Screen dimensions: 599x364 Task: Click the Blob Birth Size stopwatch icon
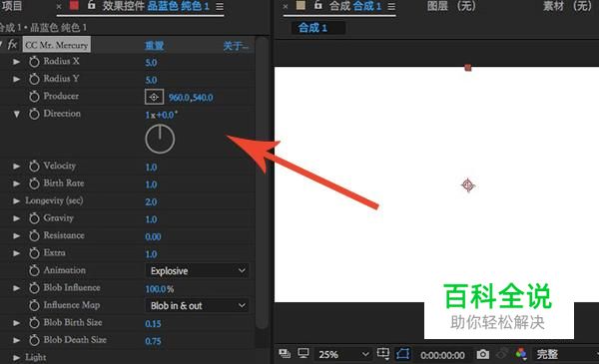click(x=34, y=323)
